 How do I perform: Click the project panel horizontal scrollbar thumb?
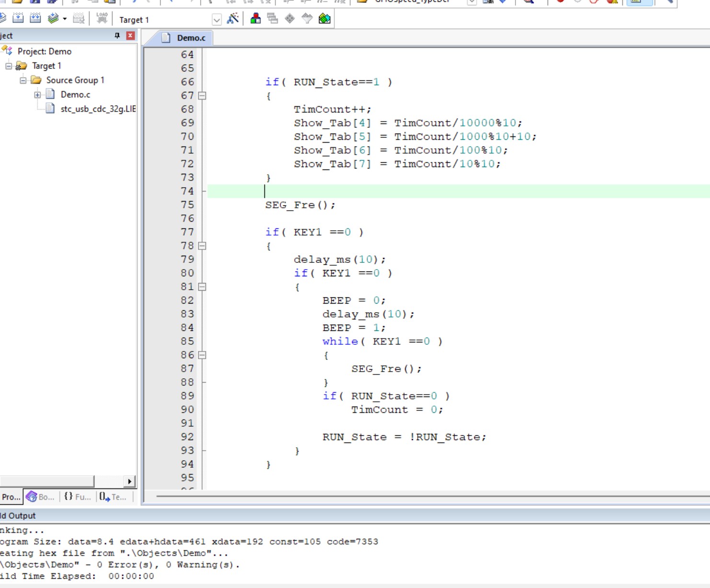[47, 481]
